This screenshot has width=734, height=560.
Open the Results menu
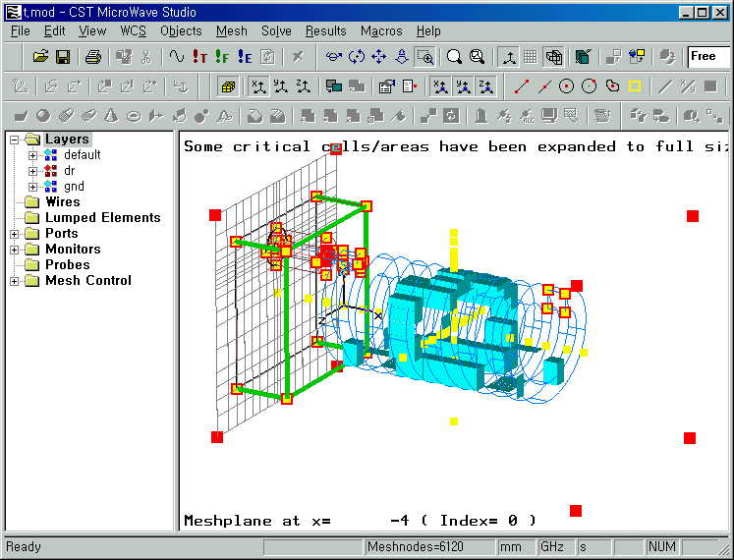coord(326,30)
